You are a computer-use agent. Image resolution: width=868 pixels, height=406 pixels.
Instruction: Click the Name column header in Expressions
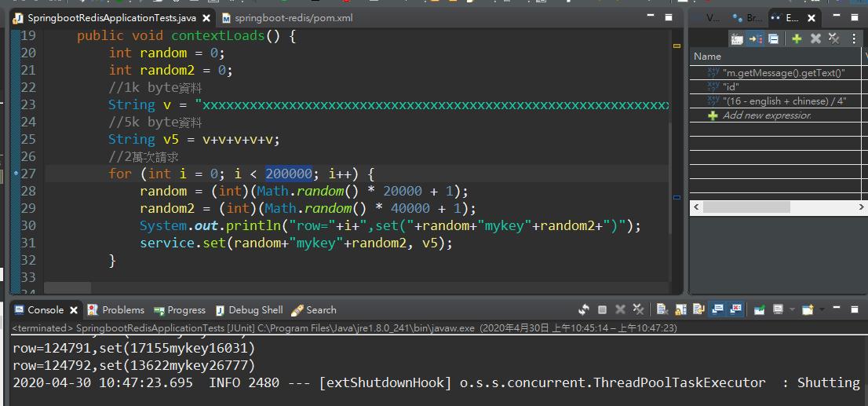click(x=775, y=56)
